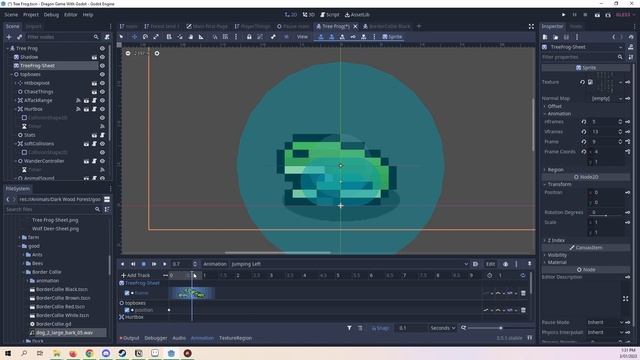Open the View menu button in toolbar

(302, 37)
